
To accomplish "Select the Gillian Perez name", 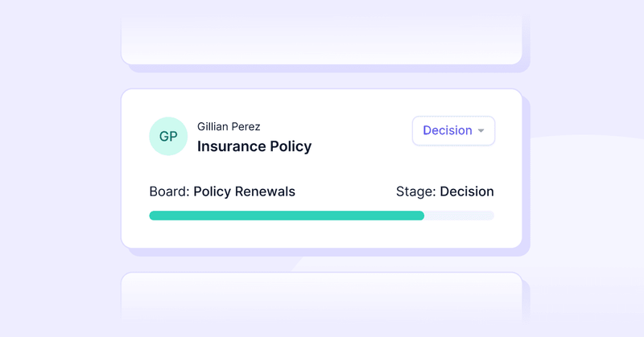I will 229,126.
